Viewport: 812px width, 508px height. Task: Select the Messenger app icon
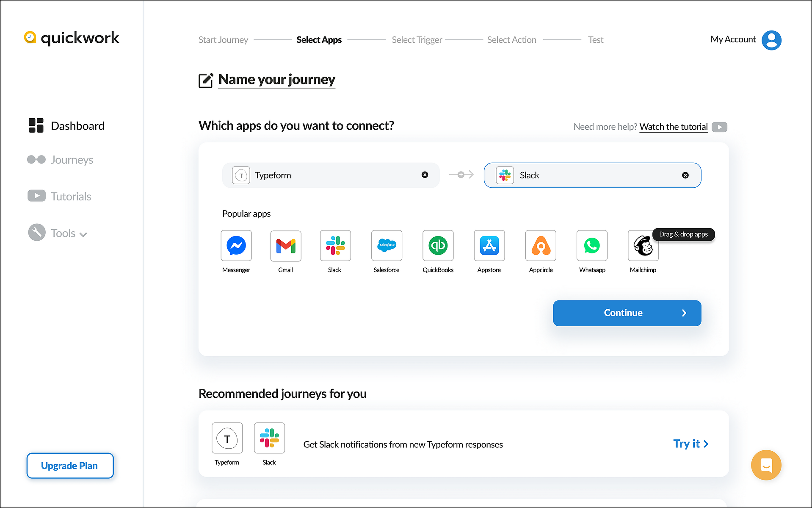click(236, 246)
